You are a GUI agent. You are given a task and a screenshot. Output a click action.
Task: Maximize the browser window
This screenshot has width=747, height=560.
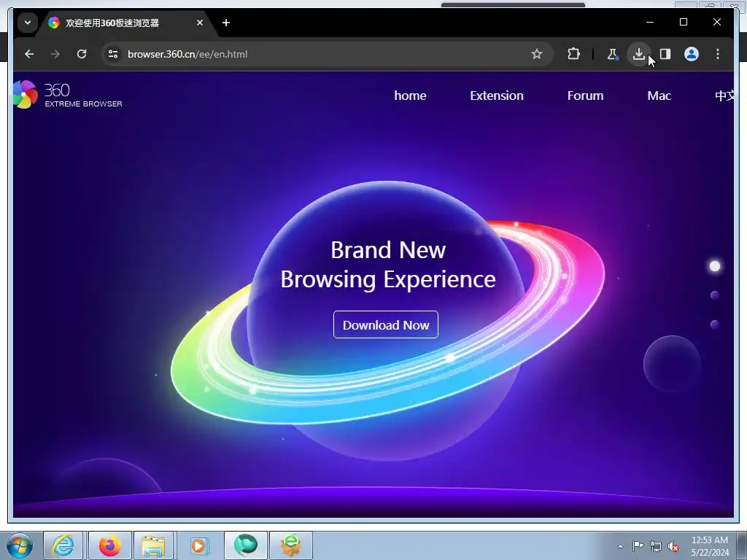tap(683, 22)
